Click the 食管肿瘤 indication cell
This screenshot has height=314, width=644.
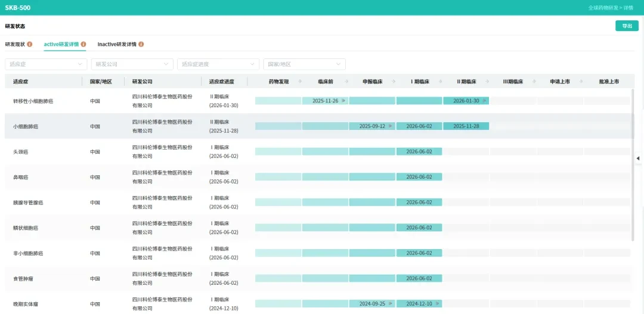click(x=23, y=279)
